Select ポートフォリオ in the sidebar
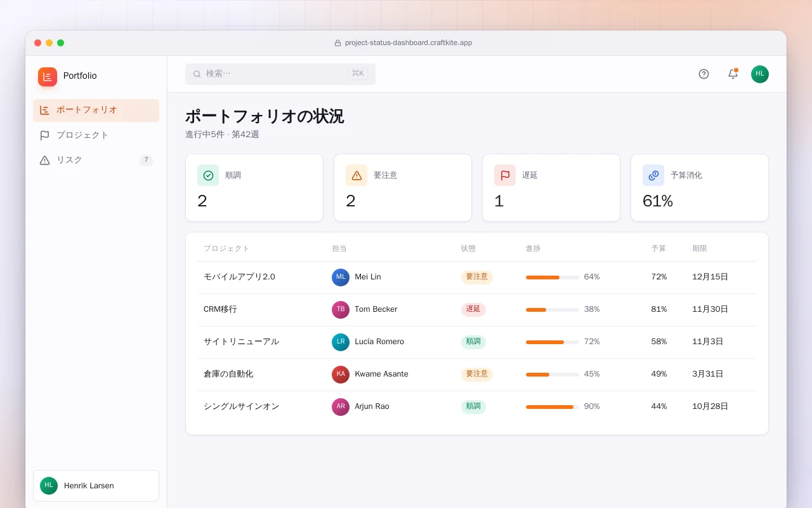This screenshot has width=812, height=508. click(96, 110)
